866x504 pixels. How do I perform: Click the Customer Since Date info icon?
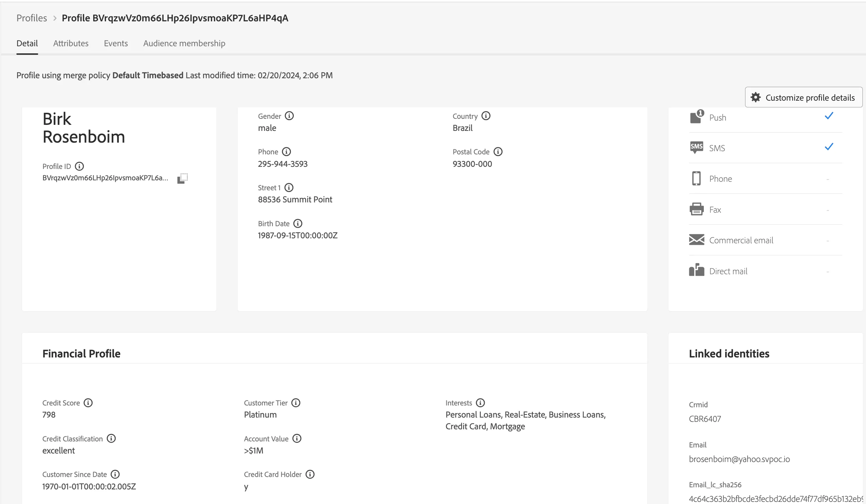[115, 474]
